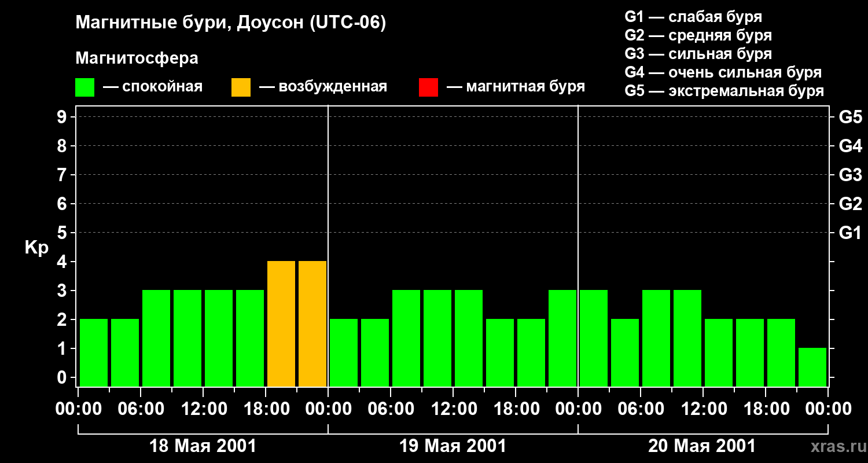868x463 pixels.
Task: Select the 'G5 — экстремальная буря' line
Action: pos(724,91)
